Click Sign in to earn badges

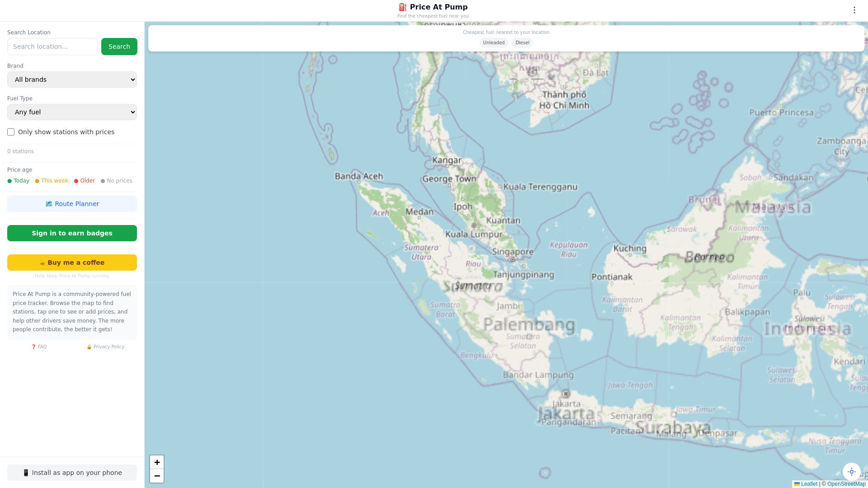point(72,233)
